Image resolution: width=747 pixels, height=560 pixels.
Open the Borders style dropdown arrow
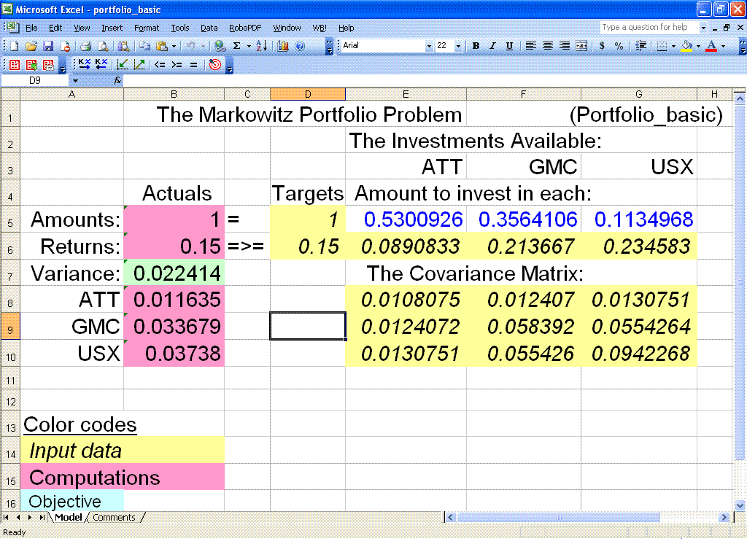[x=673, y=46]
